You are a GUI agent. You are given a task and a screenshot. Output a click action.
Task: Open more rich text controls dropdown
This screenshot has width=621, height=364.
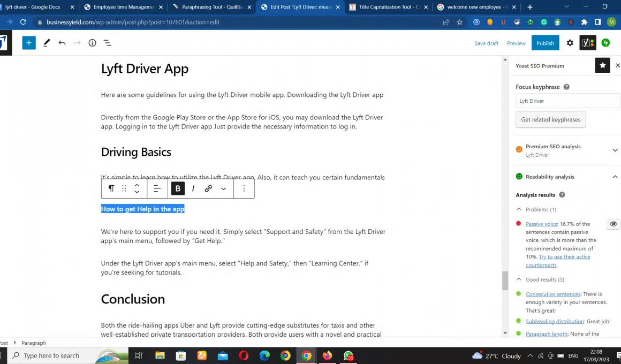pyautogui.click(x=223, y=188)
